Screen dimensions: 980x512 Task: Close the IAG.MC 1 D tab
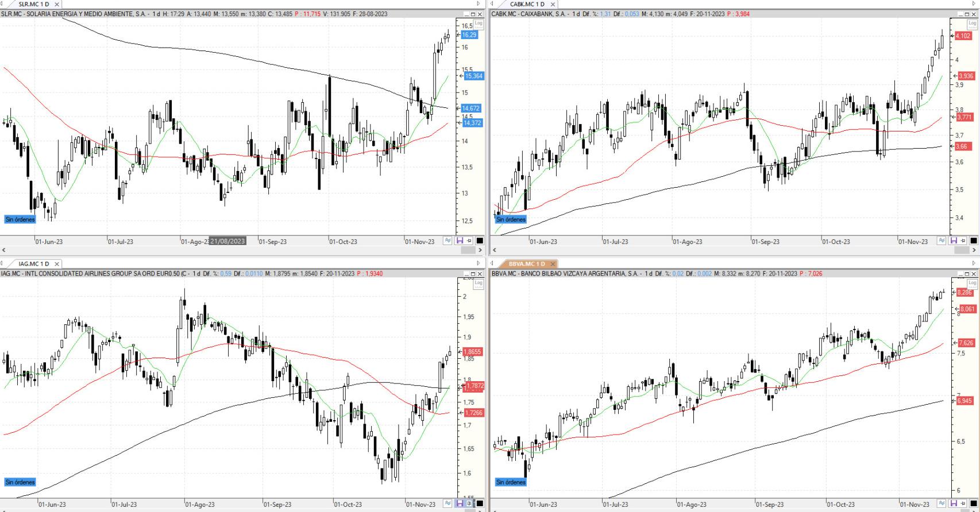pos(57,264)
